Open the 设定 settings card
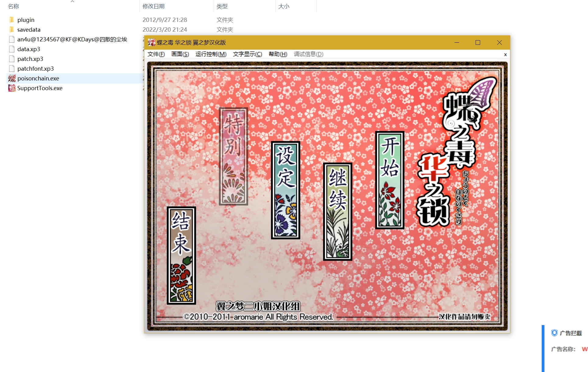Viewport: 588px width, 372px height. click(285, 190)
